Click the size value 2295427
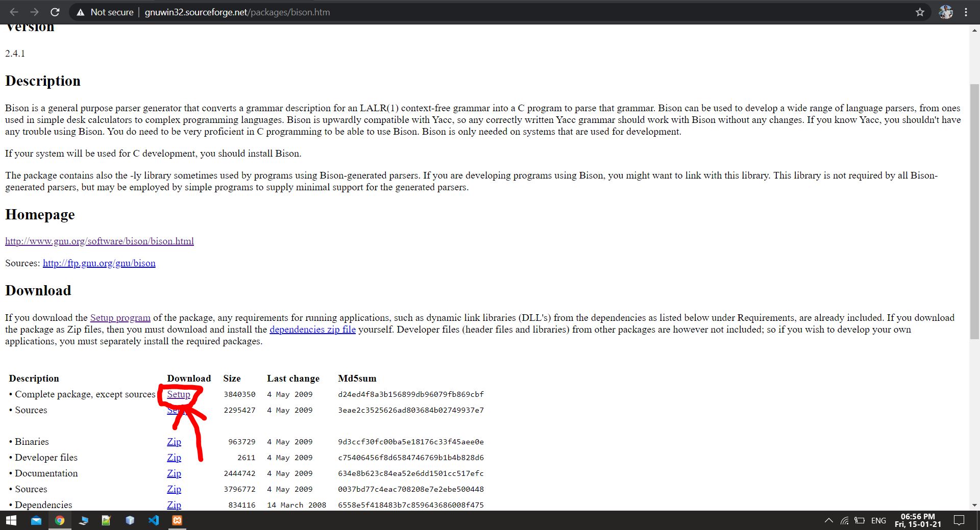 239,410
